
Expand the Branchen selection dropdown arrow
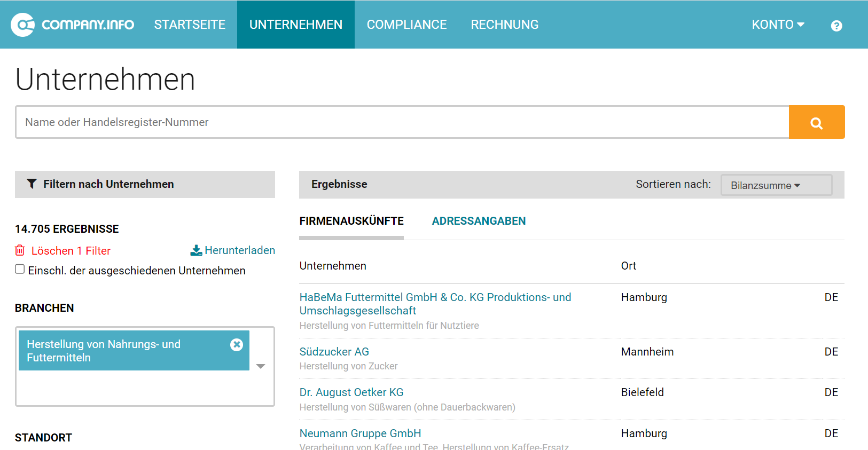point(261,366)
